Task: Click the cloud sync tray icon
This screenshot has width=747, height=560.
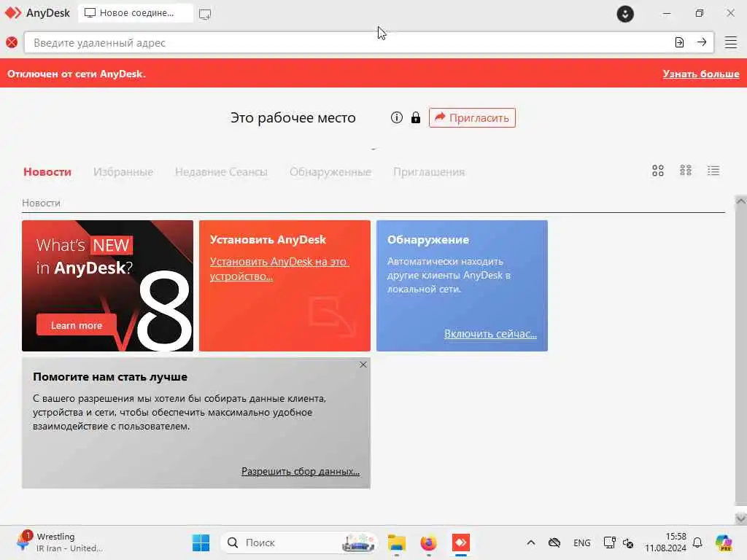Action: point(554,542)
